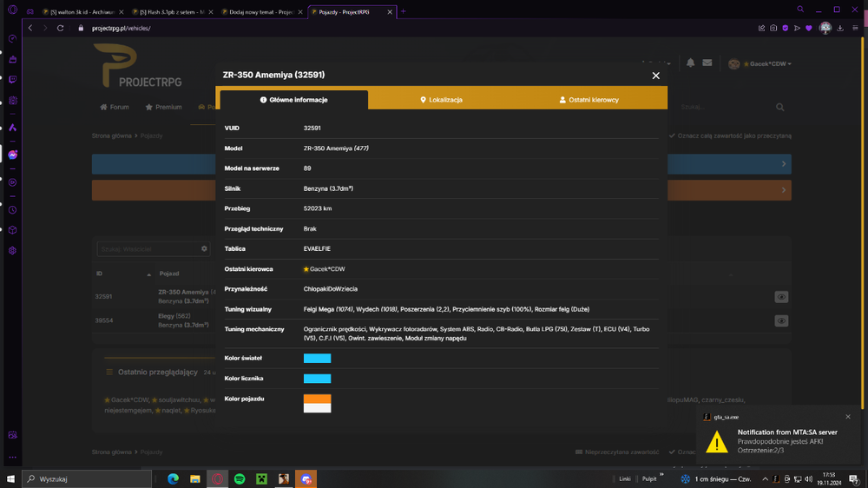This screenshot has width=868, height=488.
Task: Open search settings gear in Właściciel field
Action: pos(204,248)
